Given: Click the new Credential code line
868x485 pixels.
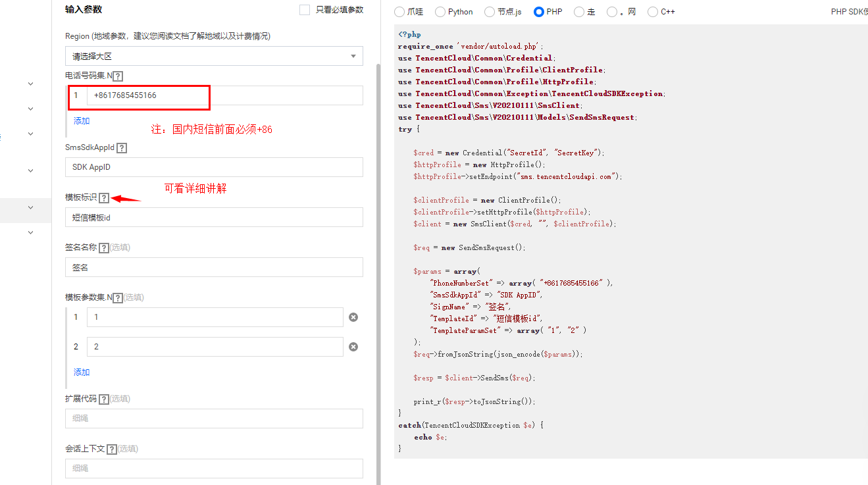Looking at the screenshot, I should coord(509,153).
